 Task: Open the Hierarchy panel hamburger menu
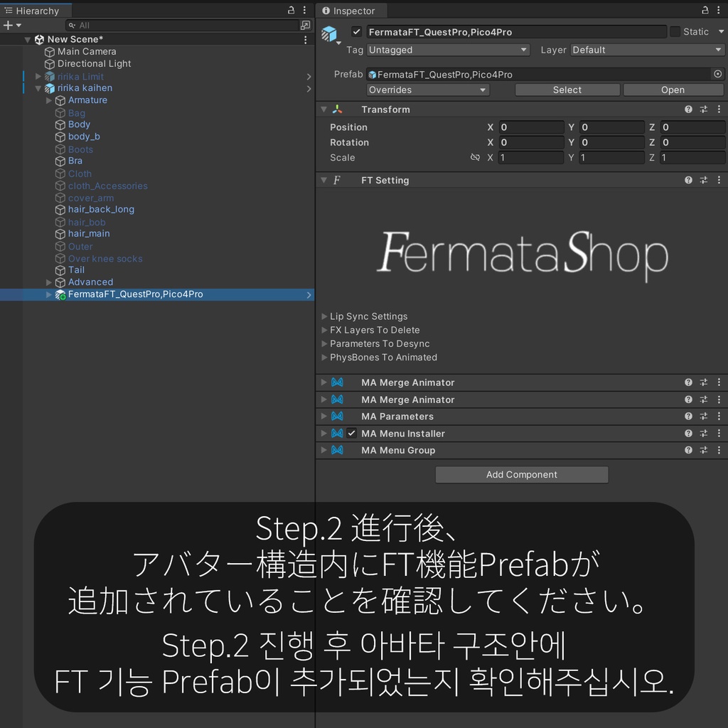click(304, 10)
